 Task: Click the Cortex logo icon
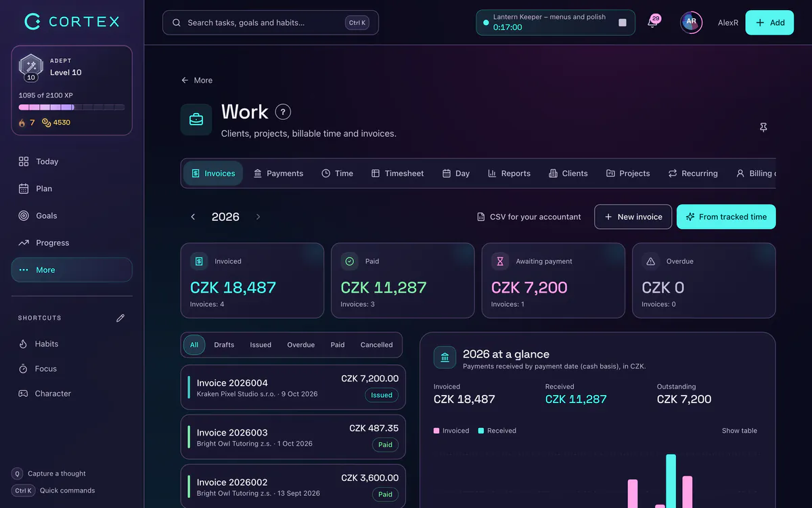[x=32, y=22]
